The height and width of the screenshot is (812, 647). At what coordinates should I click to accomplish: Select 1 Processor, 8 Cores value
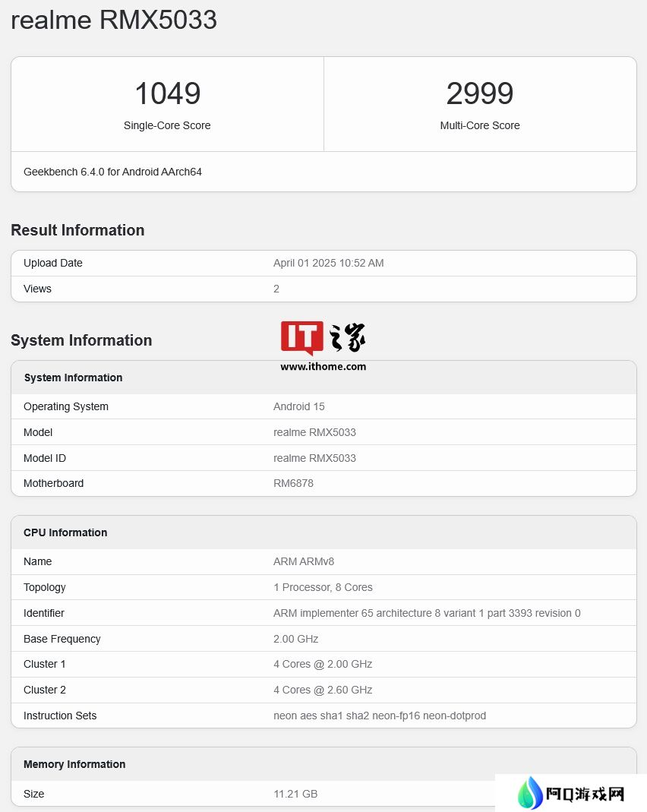[x=323, y=587]
